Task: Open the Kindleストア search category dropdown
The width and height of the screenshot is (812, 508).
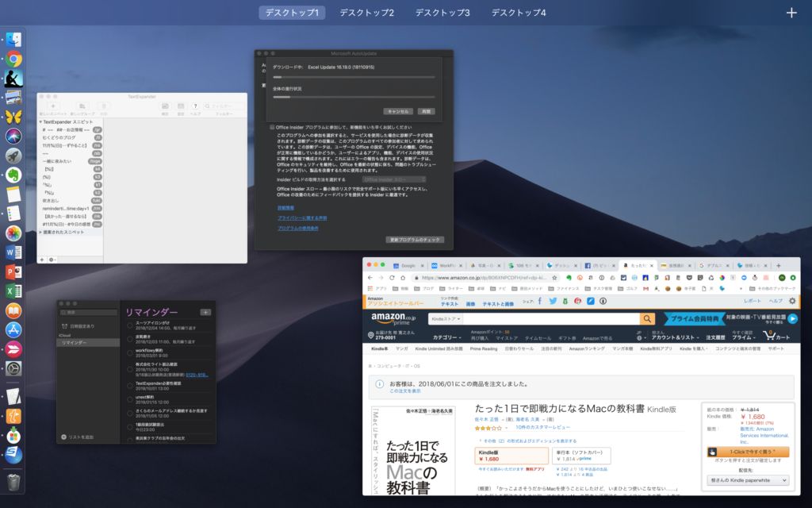Action: coord(446,319)
